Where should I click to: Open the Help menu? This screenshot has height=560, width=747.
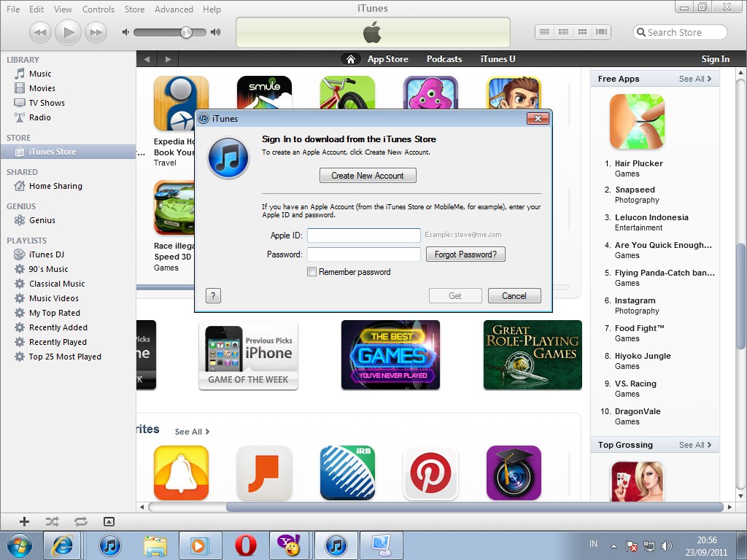212,9
